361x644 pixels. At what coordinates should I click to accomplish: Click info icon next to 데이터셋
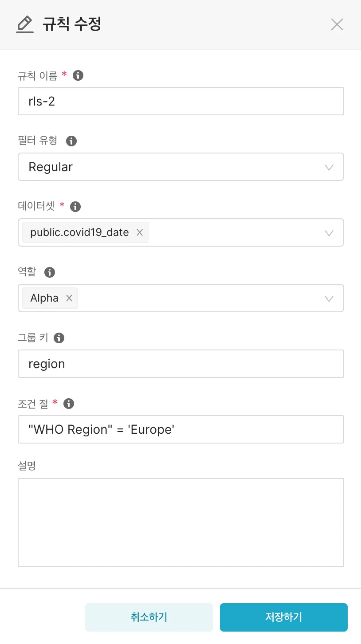coord(75,206)
